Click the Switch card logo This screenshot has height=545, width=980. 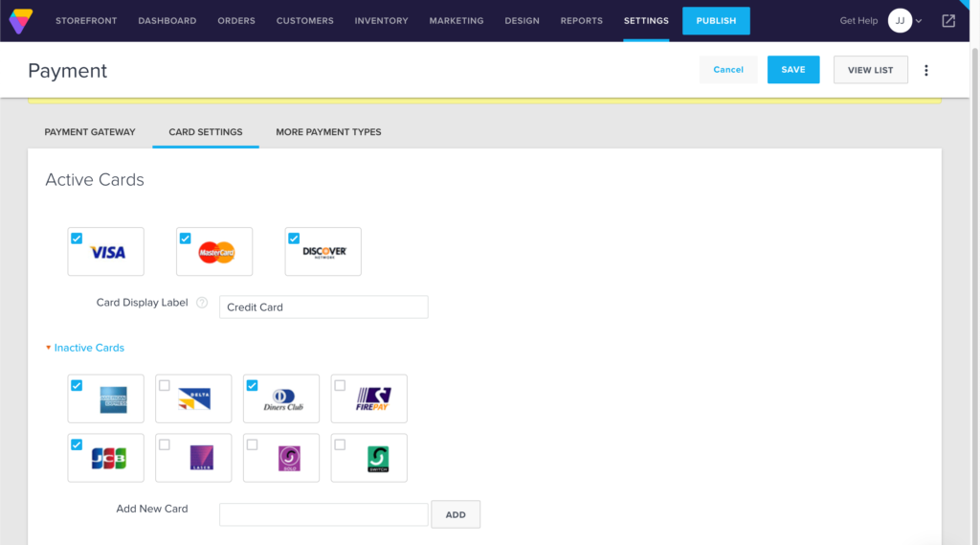click(x=378, y=459)
